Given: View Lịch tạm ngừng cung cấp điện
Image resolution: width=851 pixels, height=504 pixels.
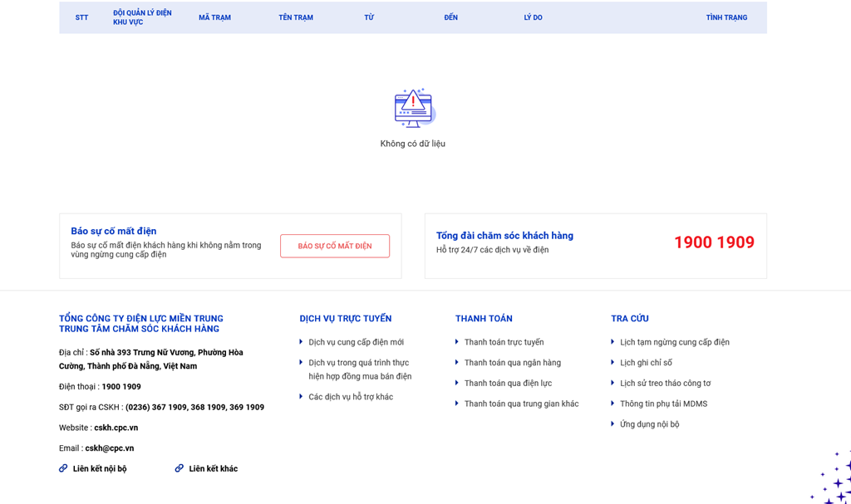Looking at the screenshot, I should (674, 342).
